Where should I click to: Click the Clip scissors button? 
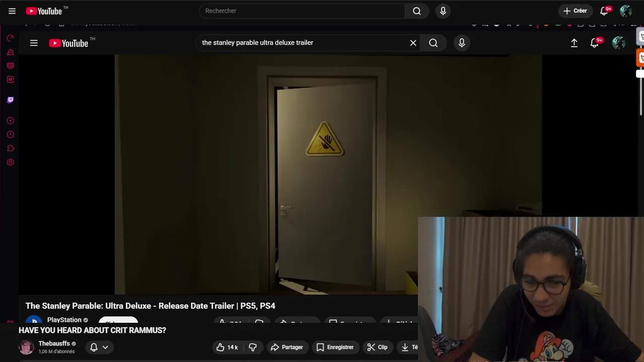coord(377,347)
